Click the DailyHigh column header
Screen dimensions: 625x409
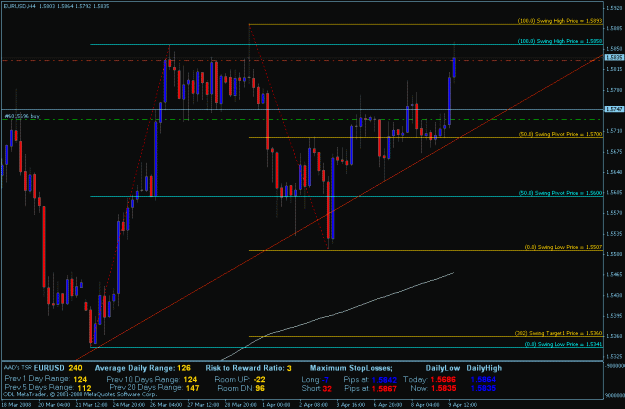pos(484,368)
